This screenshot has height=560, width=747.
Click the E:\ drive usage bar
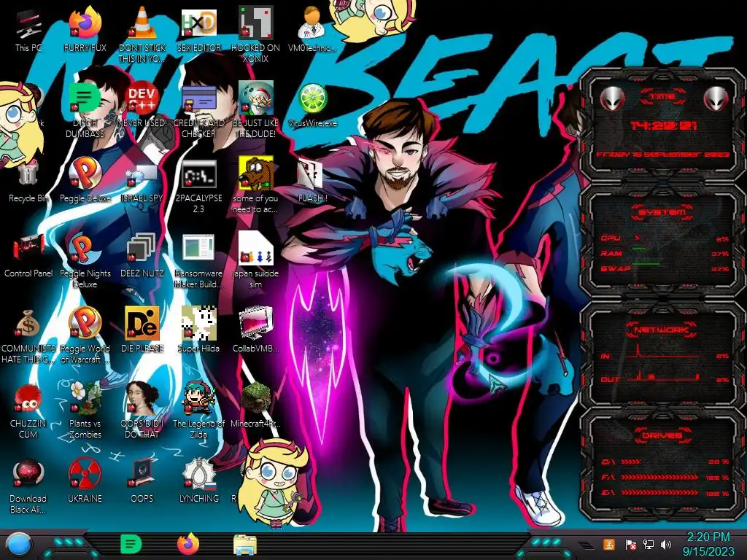point(665,492)
